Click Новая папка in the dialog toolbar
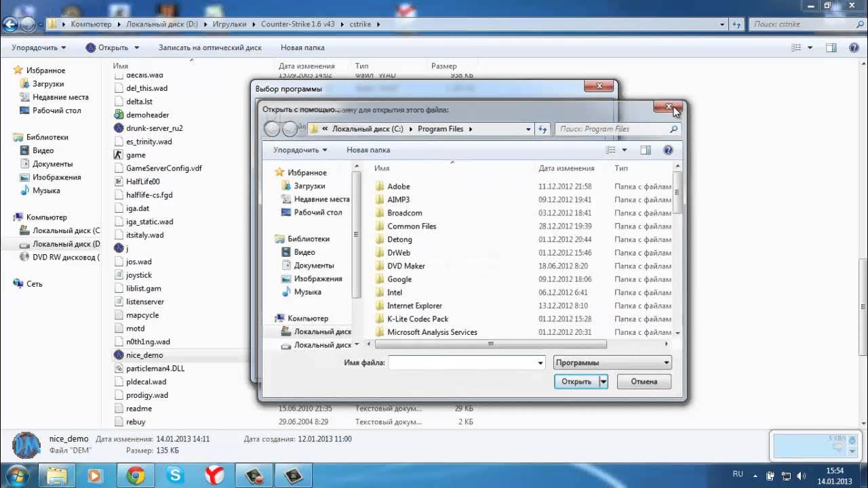This screenshot has width=868, height=488. point(368,150)
